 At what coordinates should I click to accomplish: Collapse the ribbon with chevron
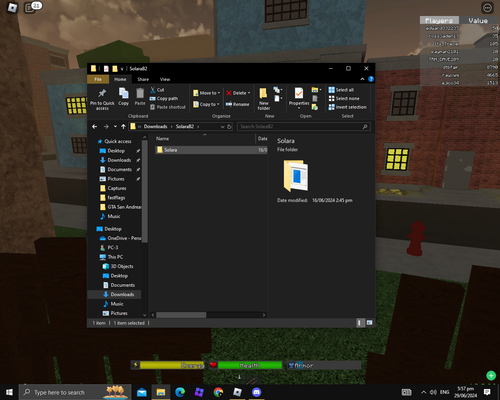tap(362, 79)
